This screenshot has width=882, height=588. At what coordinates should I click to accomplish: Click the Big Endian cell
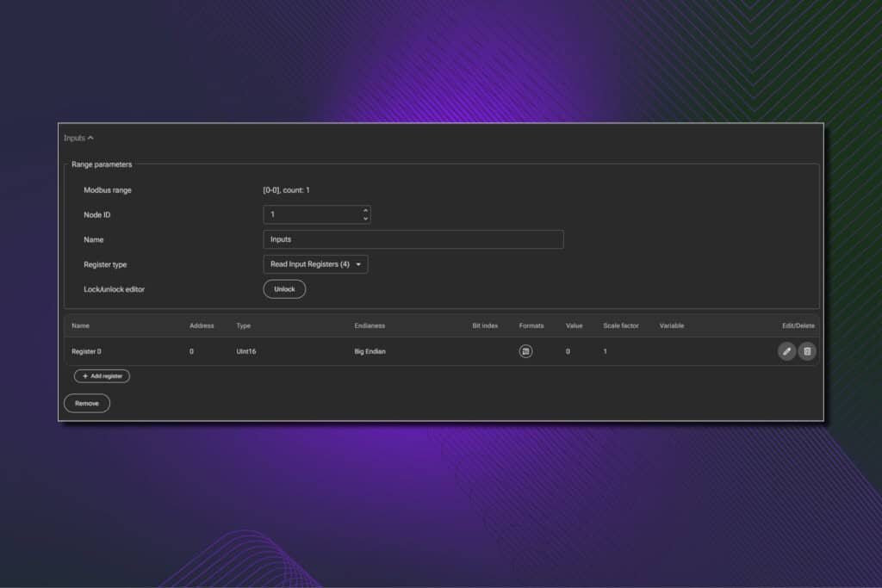[370, 351]
